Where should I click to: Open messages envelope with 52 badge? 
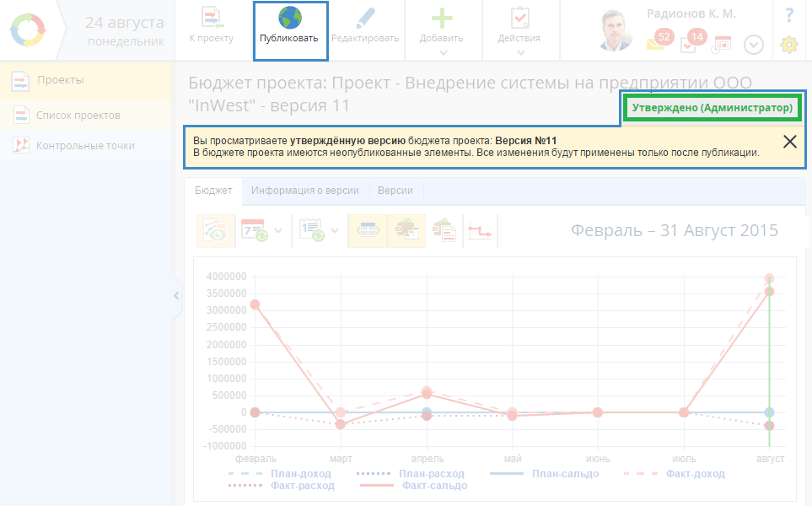tap(659, 41)
